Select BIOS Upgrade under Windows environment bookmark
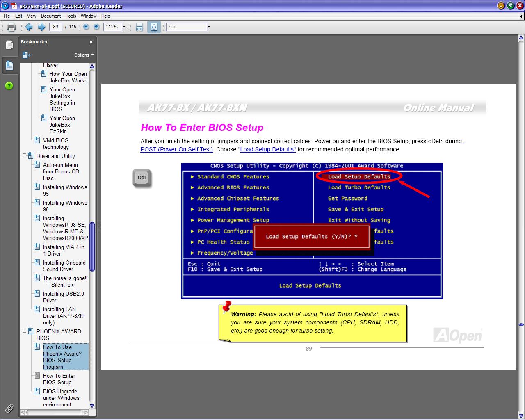Screen dimensions: 525x420 (61, 398)
